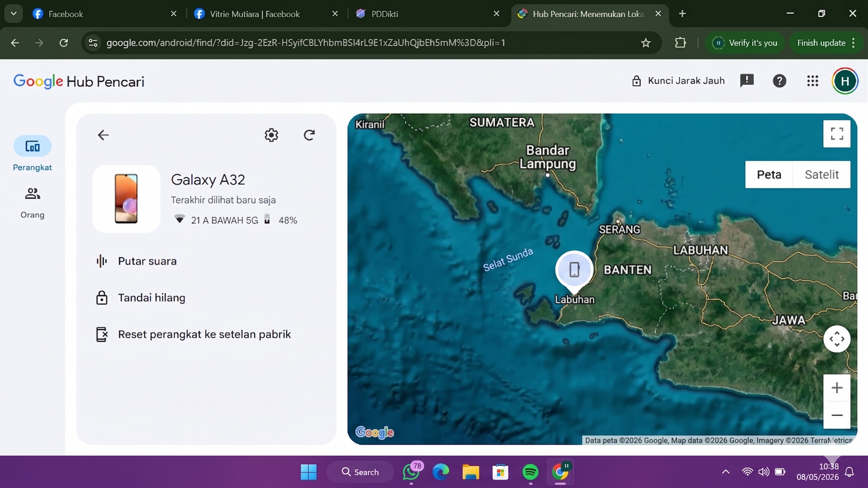Image resolution: width=868 pixels, height=488 pixels.
Task: Center map on device location
Action: click(837, 339)
